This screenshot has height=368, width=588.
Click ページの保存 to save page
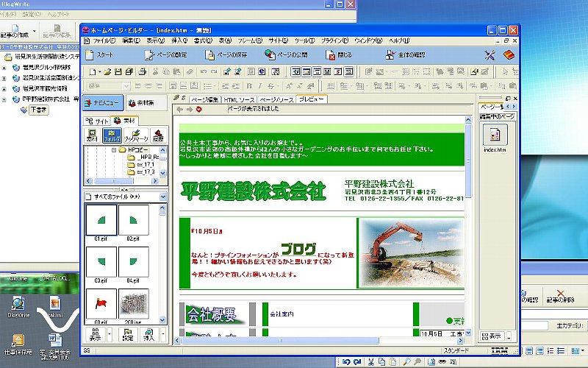226,54
